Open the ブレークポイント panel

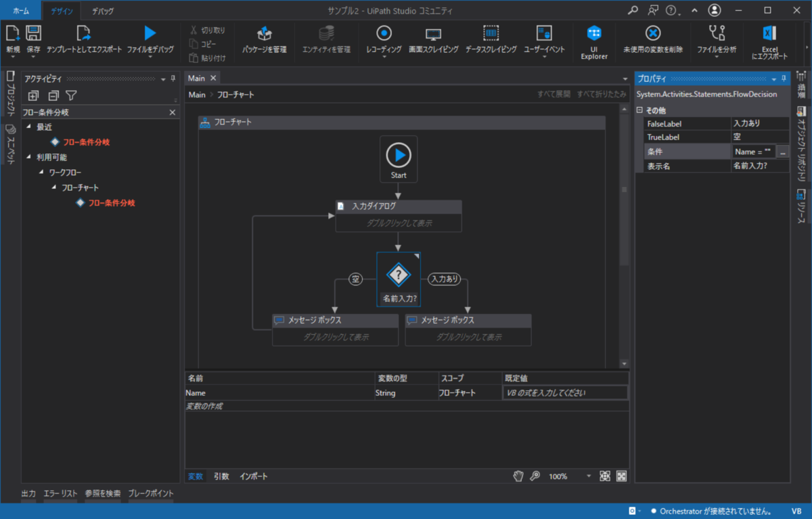(151, 494)
